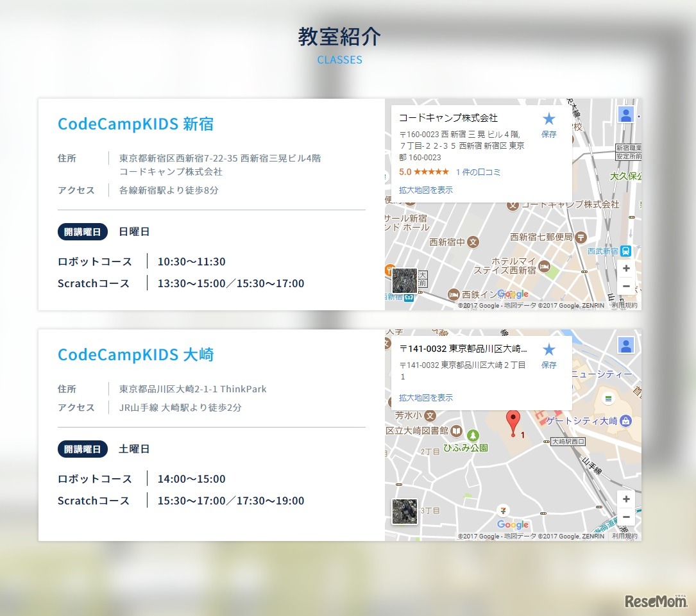Zoom in on the Osaki map with the plus icon
Screen dimensions: 696x616
(x=625, y=499)
